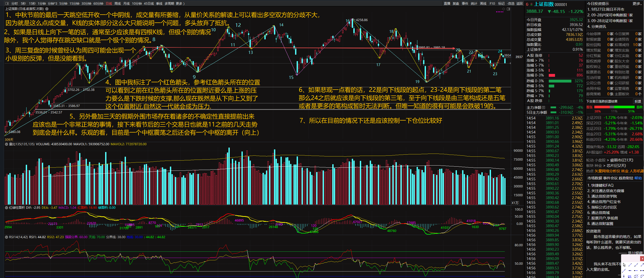
Task: Toggle the left sidebar panel icon
Action: point(7,4)
